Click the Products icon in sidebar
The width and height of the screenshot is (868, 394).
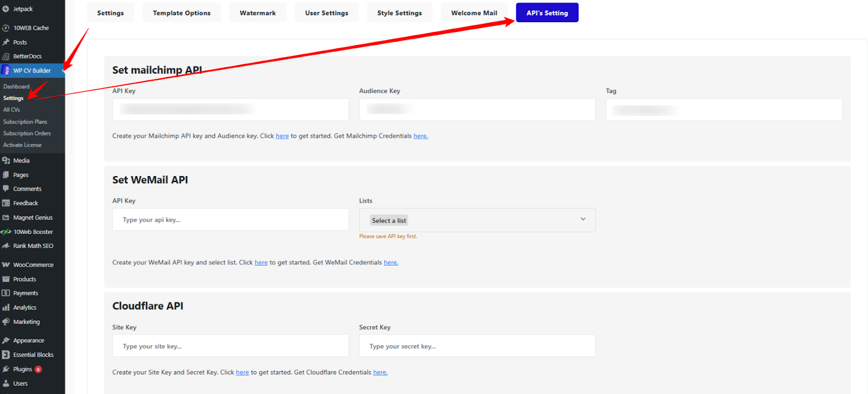pyautogui.click(x=6, y=279)
